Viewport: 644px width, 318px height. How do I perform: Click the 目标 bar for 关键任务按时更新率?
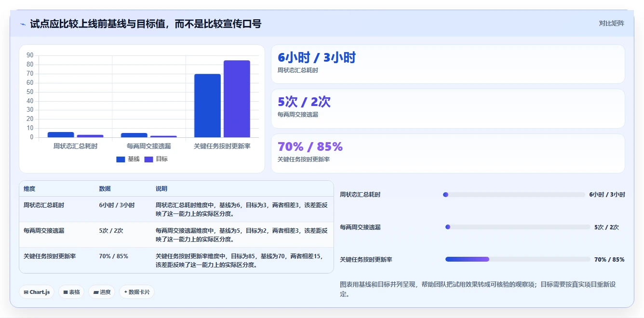coord(237,99)
